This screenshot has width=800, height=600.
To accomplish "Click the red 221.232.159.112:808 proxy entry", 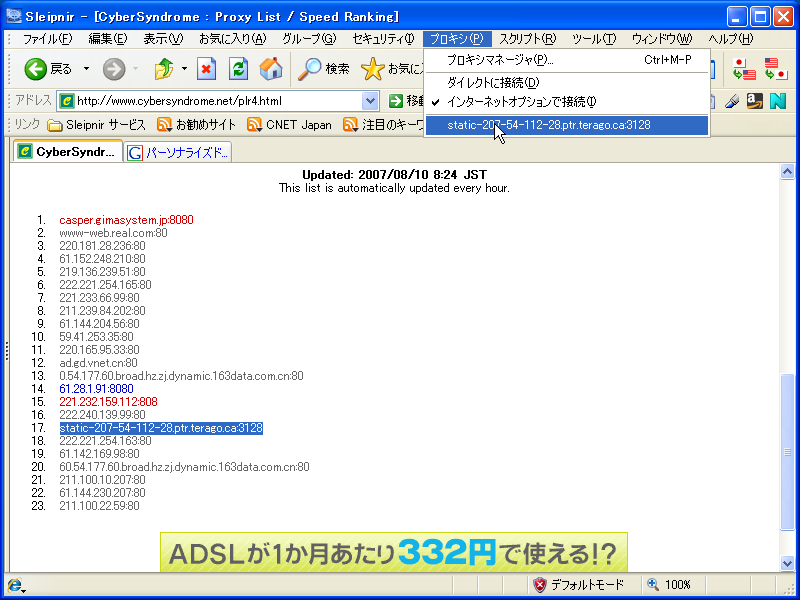I will pyautogui.click(x=108, y=402).
